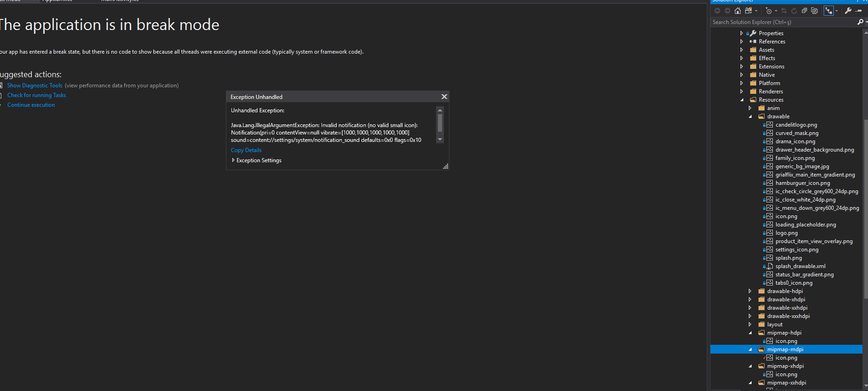
Task: Click the Exception dialog scroll up arrow
Action: coord(440,110)
